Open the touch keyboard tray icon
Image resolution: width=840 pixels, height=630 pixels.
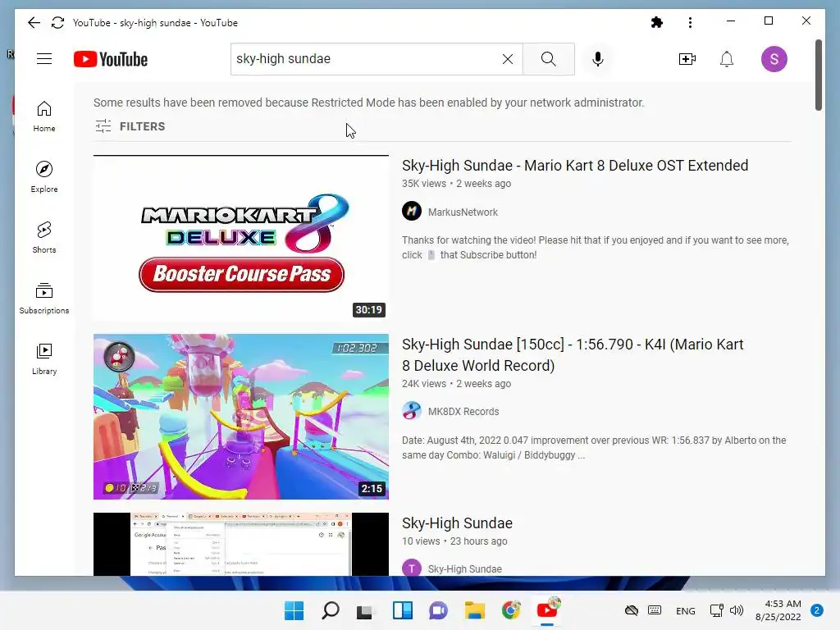(x=654, y=610)
